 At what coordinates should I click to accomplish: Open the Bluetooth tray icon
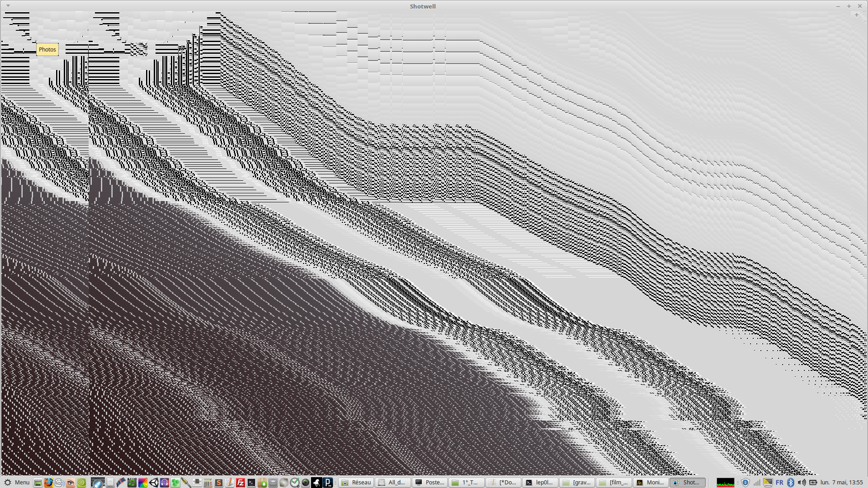pyautogui.click(x=790, y=483)
